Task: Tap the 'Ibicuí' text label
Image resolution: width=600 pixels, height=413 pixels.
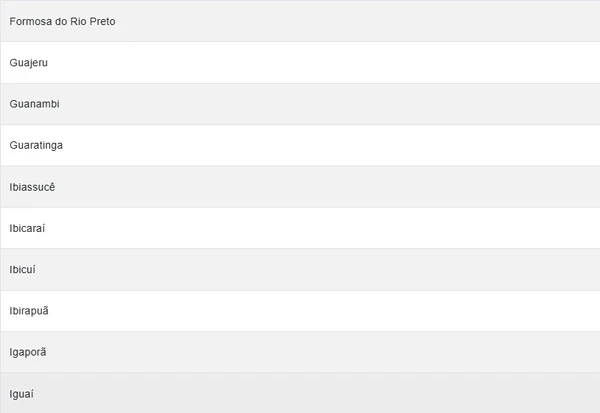Action: click(x=22, y=270)
